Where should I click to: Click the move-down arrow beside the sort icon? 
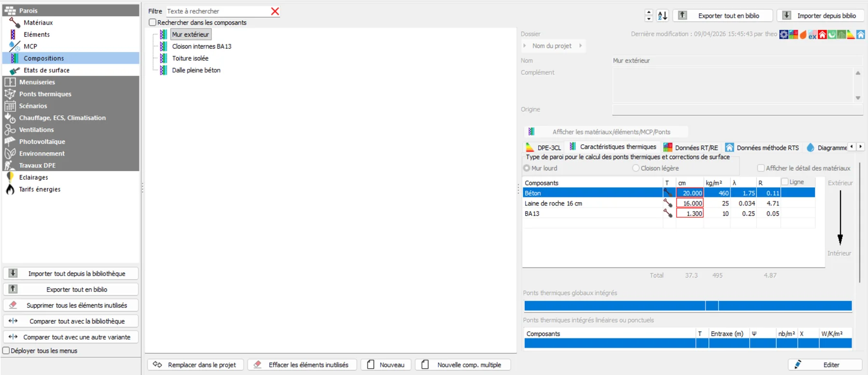point(649,19)
